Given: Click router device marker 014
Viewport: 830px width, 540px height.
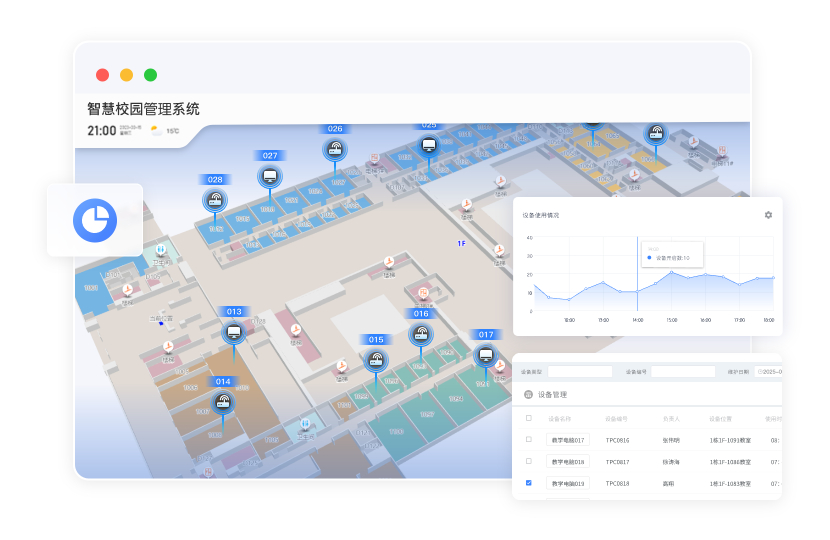Looking at the screenshot, I should tap(222, 403).
